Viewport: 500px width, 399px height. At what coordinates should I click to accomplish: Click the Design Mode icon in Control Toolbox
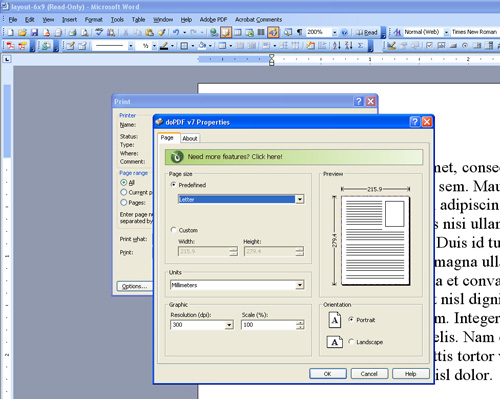point(391,46)
